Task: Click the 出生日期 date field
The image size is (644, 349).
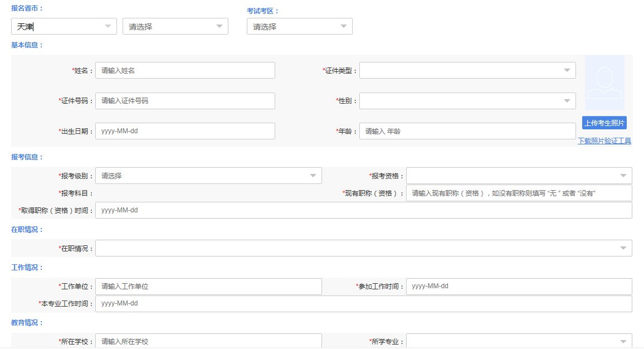Action: click(x=185, y=131)
